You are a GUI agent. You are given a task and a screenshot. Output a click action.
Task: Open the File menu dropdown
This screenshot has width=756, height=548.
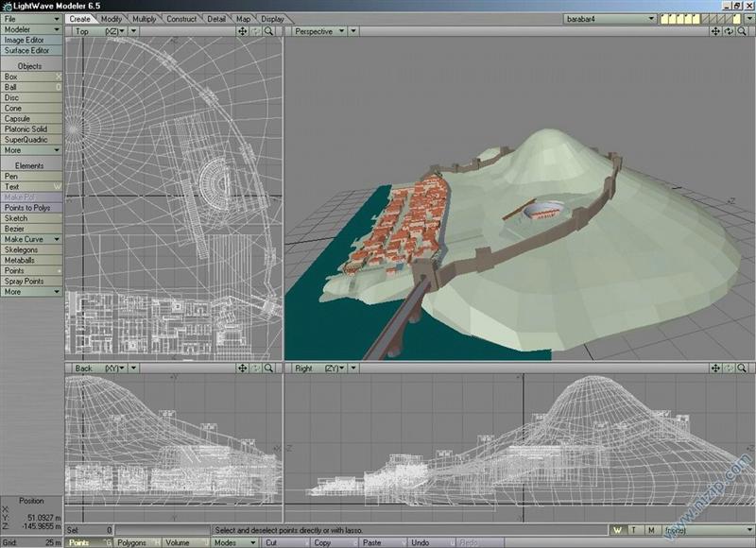pos(31,19)
